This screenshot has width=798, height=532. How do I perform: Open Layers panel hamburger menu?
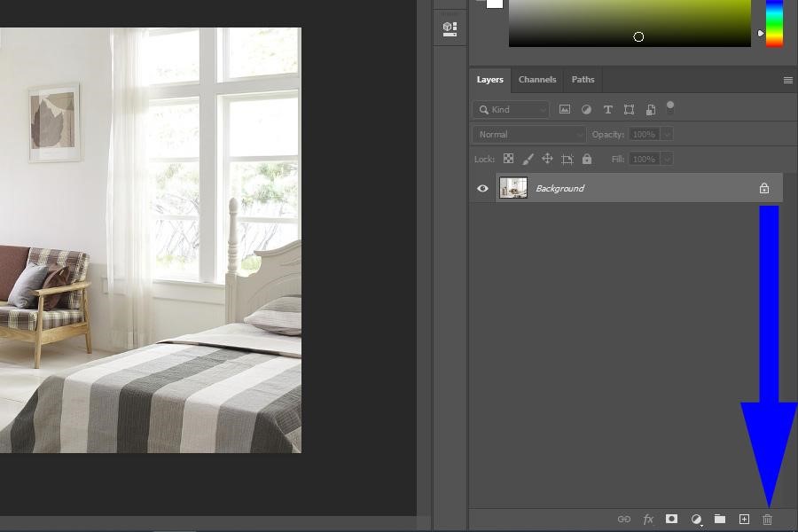787,81
